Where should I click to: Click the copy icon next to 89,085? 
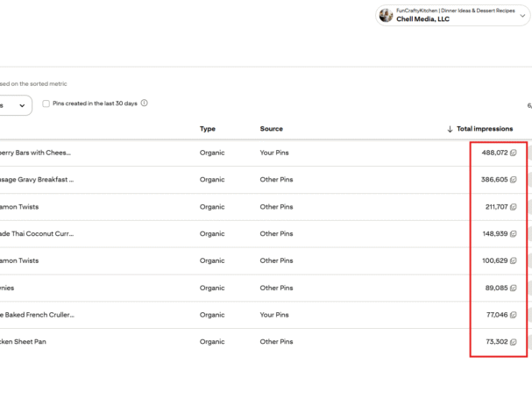click(514, 288)
